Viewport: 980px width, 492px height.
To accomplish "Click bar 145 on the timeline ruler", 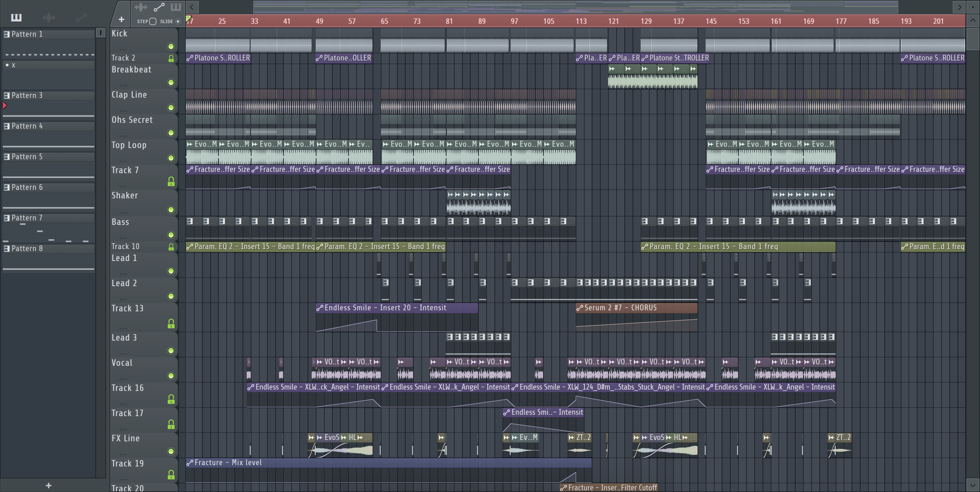I will tap(711, 21).
